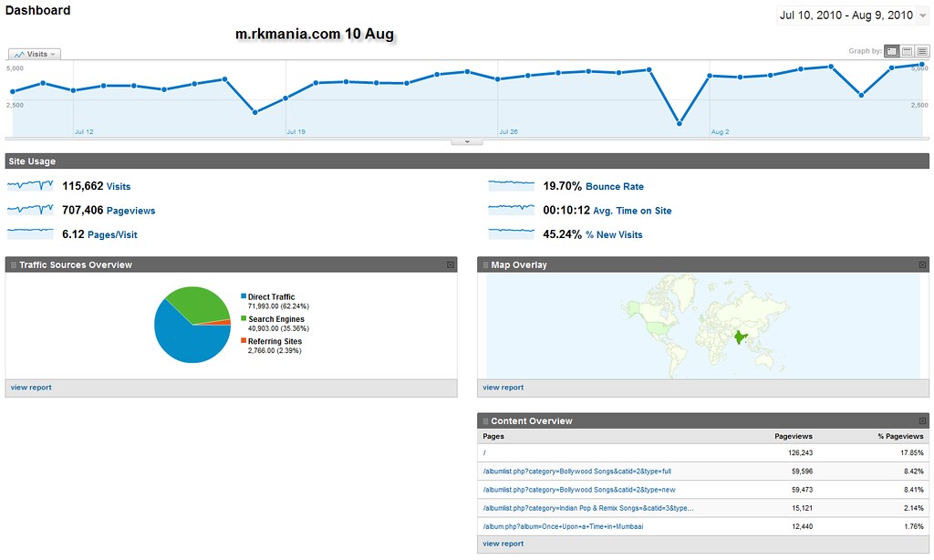Open the Visits metric dropdown tab
Screen dimensions: 934x560
coord(35,54)
